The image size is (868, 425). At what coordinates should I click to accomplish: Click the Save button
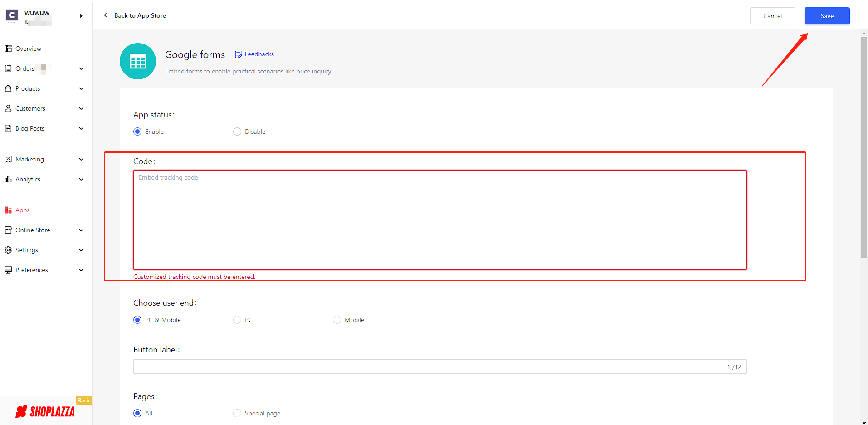[x=827, y=16]
